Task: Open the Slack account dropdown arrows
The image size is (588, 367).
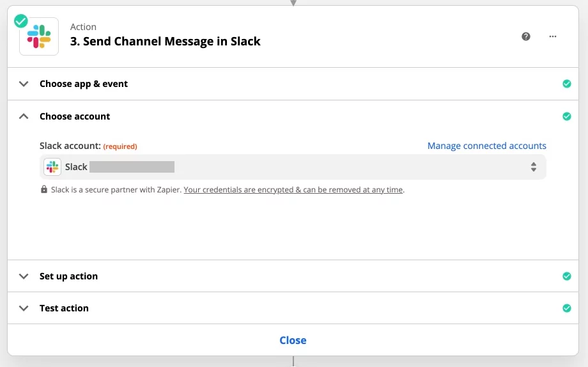Action: pyautogui.click(x=533, y=167)
